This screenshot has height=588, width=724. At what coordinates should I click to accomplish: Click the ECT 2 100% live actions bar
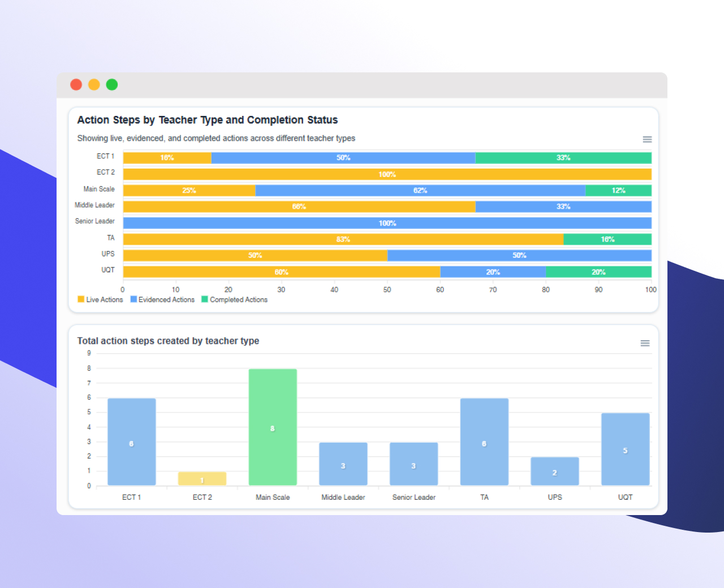[x=387, y=174]
